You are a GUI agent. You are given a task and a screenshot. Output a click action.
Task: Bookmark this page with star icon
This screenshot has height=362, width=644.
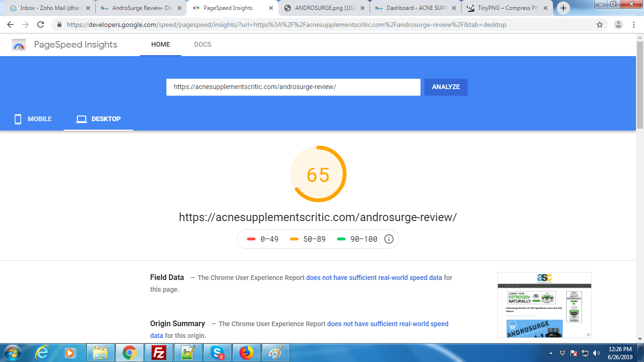(600, 25)
